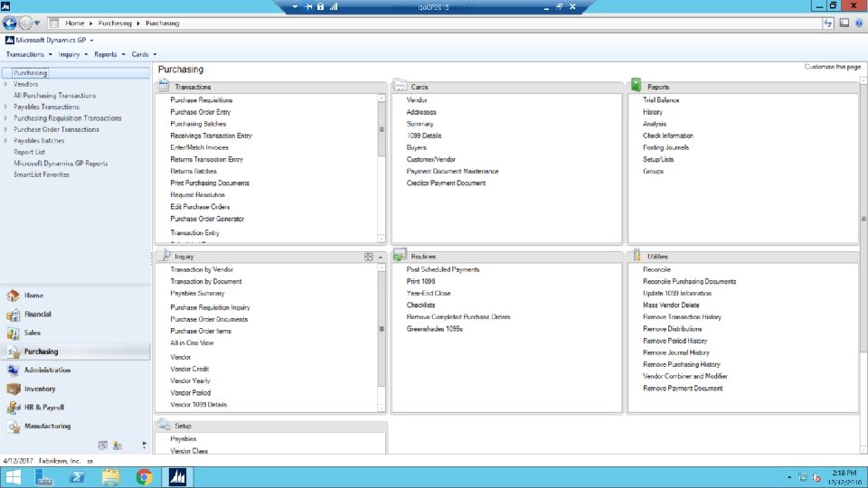This screenshot has width=868, height=488.
Task: Open the Cards menu
Action: pos(144,54)
